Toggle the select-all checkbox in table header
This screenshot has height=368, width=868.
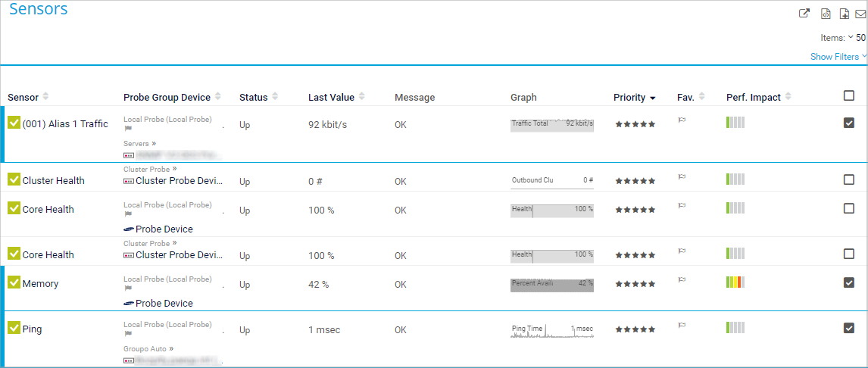[x=849, y=95]
